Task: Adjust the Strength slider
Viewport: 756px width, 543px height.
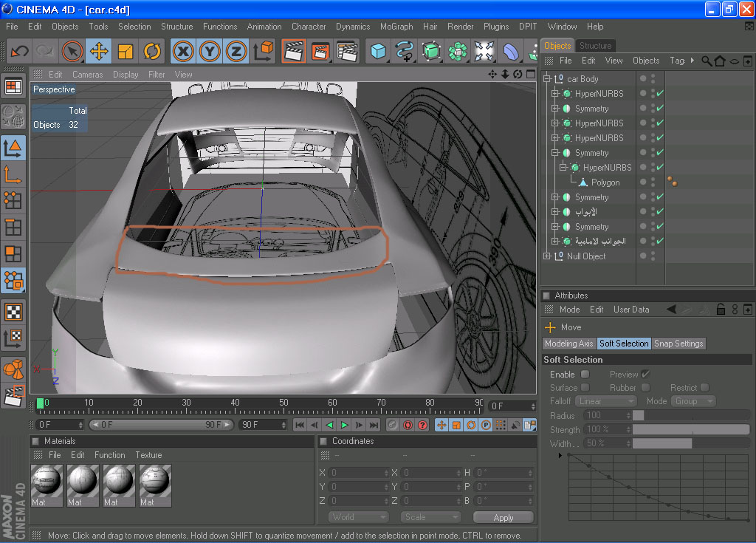Action: point(691,429)
